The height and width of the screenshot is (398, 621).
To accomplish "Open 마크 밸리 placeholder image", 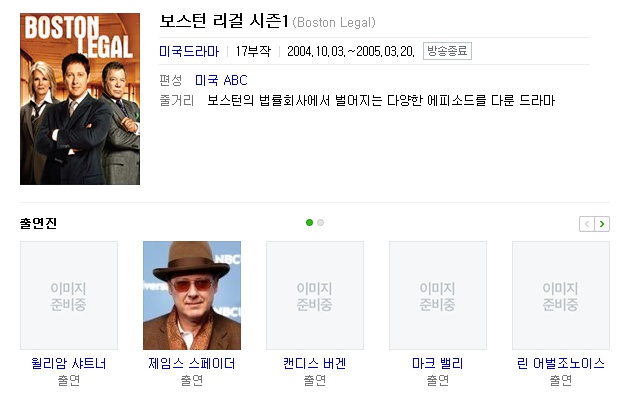I will tap(438, 295).
